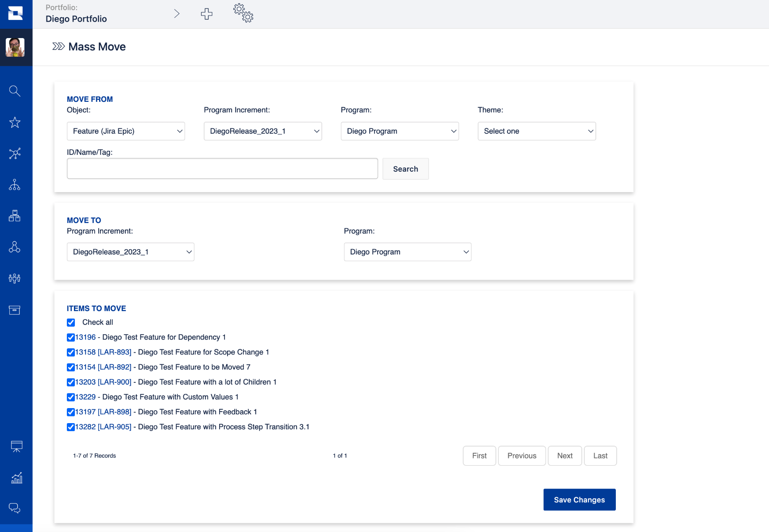Open the network nodes sidebar icon
Screen dimensions: 769x532
pyautogui.click(x=15, y=154)
